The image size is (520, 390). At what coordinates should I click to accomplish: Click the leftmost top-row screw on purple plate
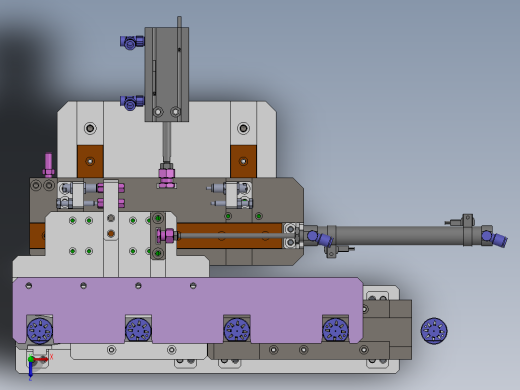click(29, 286)
